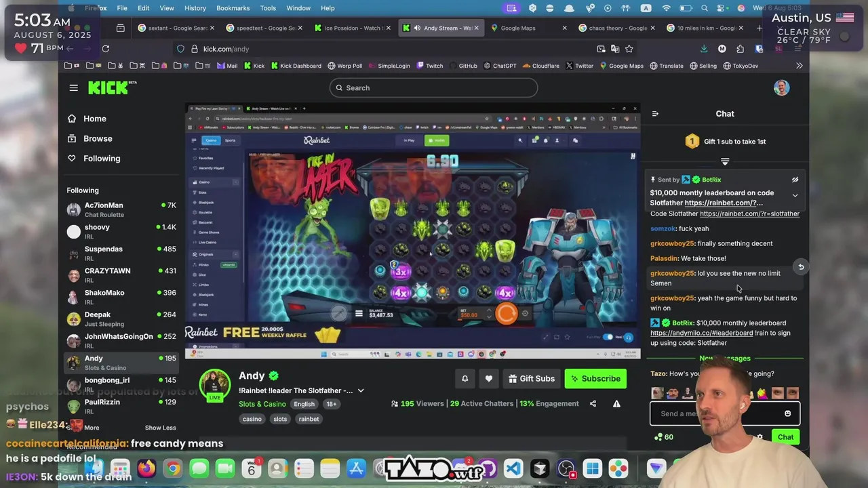868x488 pixels.
Task: Collapse the chat panel with arrow icon
Action: pyautogui.click(x=655, y=114)
